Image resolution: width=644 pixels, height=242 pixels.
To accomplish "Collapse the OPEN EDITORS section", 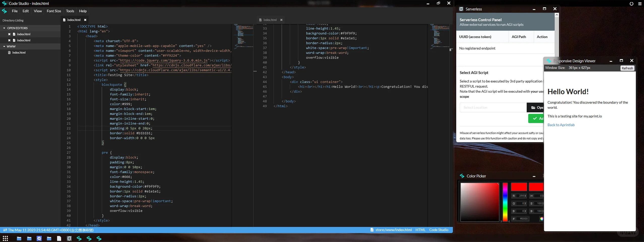I will 4,28.
